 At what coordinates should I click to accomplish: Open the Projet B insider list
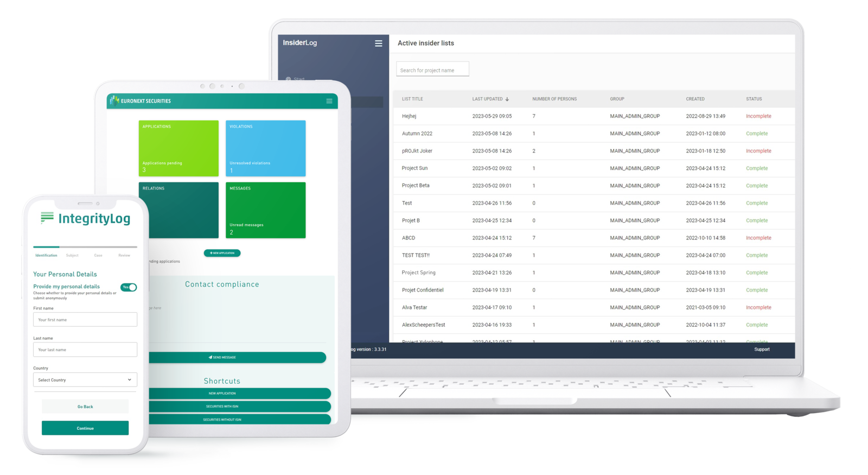594,220
